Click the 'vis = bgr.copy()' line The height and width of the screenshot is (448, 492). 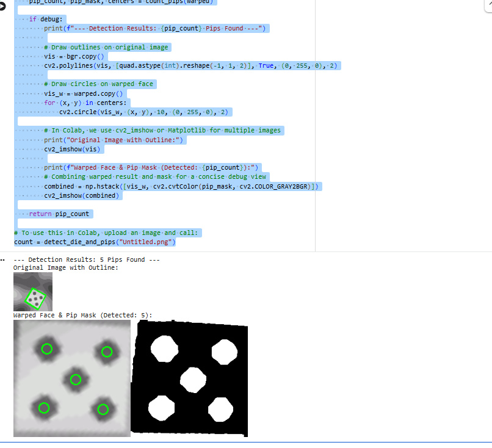click(x=74, y=57)
